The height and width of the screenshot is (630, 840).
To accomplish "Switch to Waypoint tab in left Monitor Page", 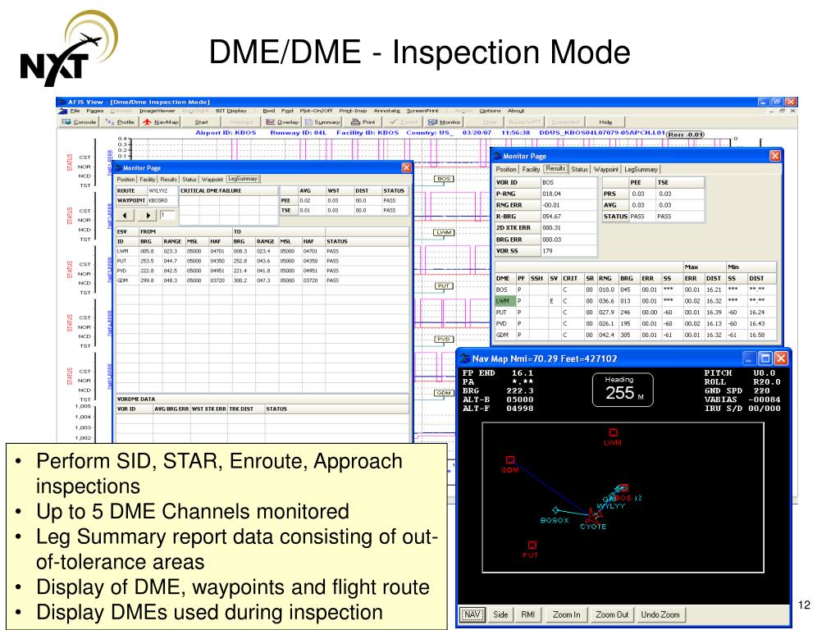I will point(212,180).
